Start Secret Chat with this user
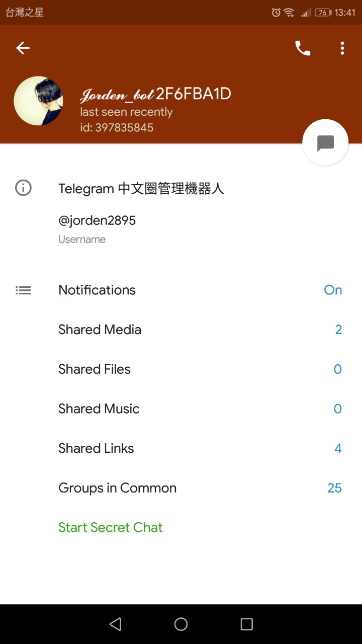 (x=111, y=527)
